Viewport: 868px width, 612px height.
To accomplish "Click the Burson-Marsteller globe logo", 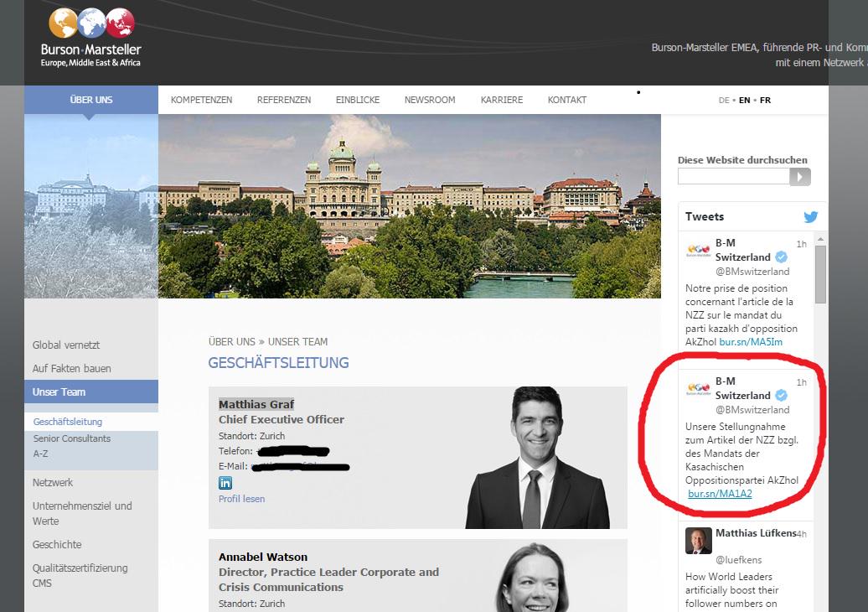I will coord(91,38).
